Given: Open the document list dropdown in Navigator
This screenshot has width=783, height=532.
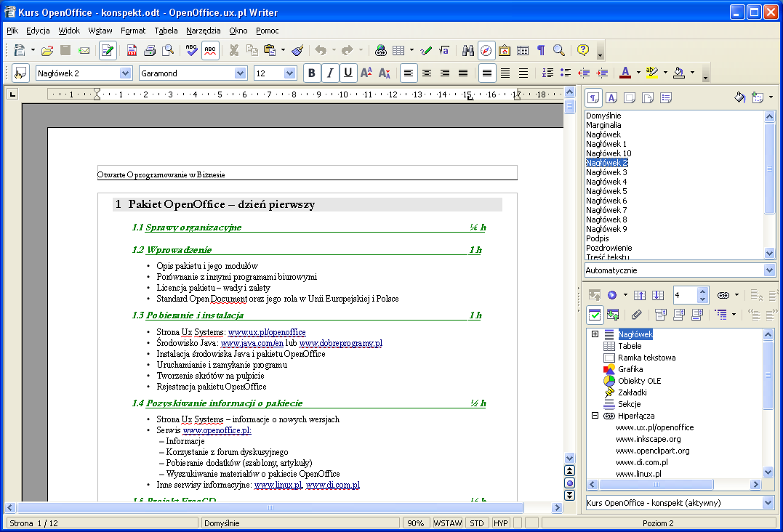Looking at the screenshot, I should 768,502.
